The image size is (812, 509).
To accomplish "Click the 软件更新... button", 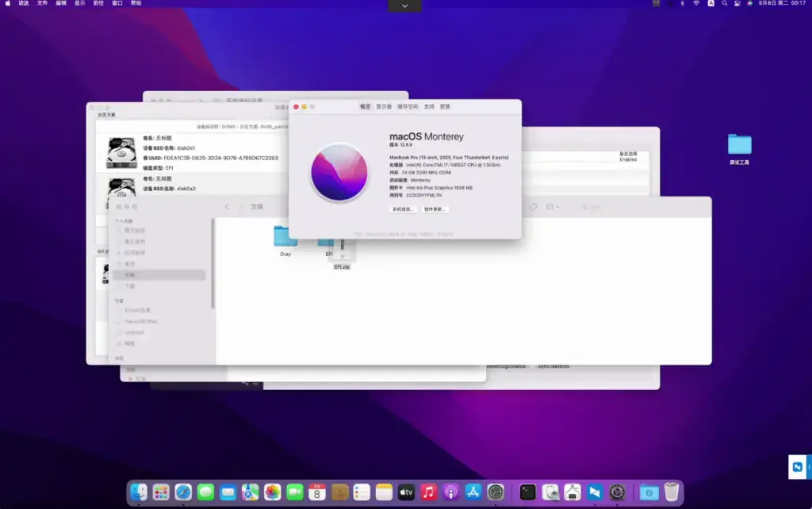I will [435, 209].
